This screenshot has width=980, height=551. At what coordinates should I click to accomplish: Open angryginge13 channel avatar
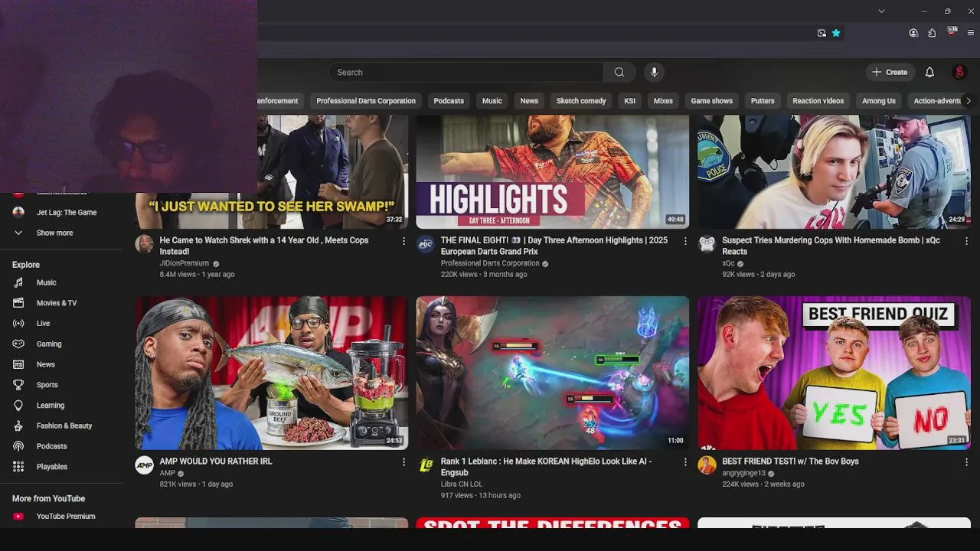707,465
